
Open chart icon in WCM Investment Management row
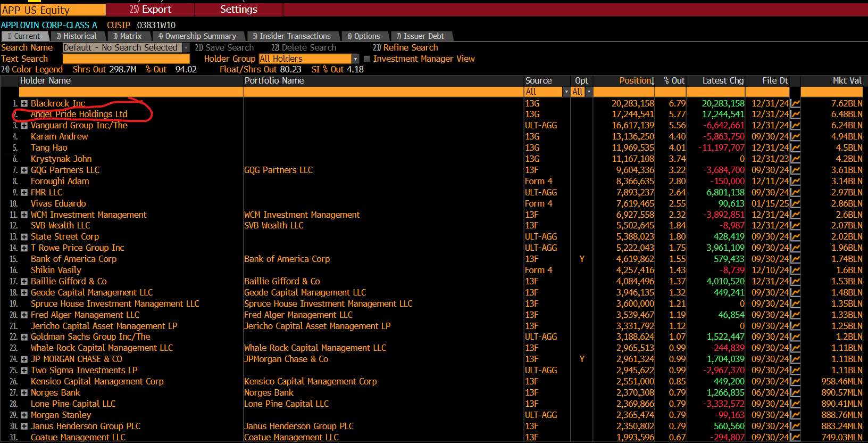(x=795, y=215)
